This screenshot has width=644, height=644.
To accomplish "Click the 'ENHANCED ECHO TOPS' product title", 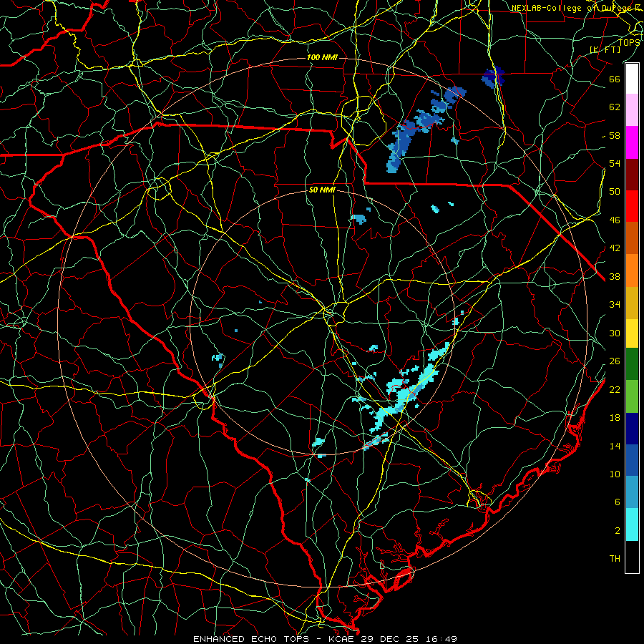I will click(x=251, y=639).
